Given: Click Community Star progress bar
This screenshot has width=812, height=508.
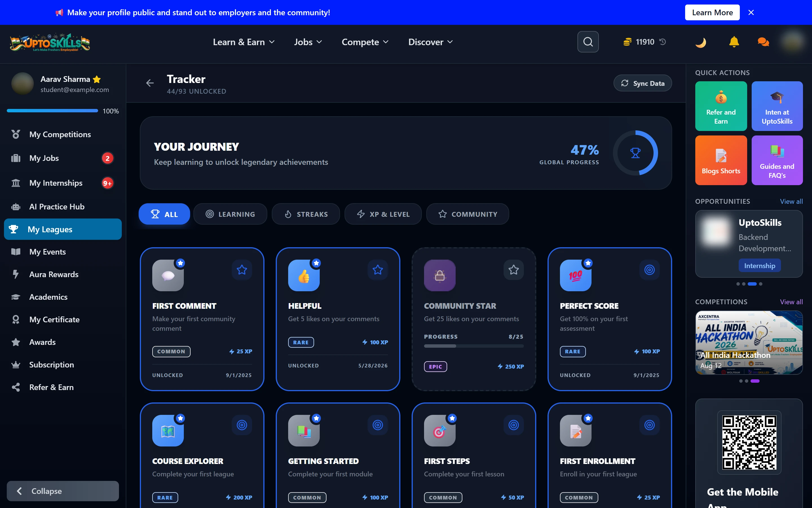Looking at the screenshot, I should pos(474,346).
